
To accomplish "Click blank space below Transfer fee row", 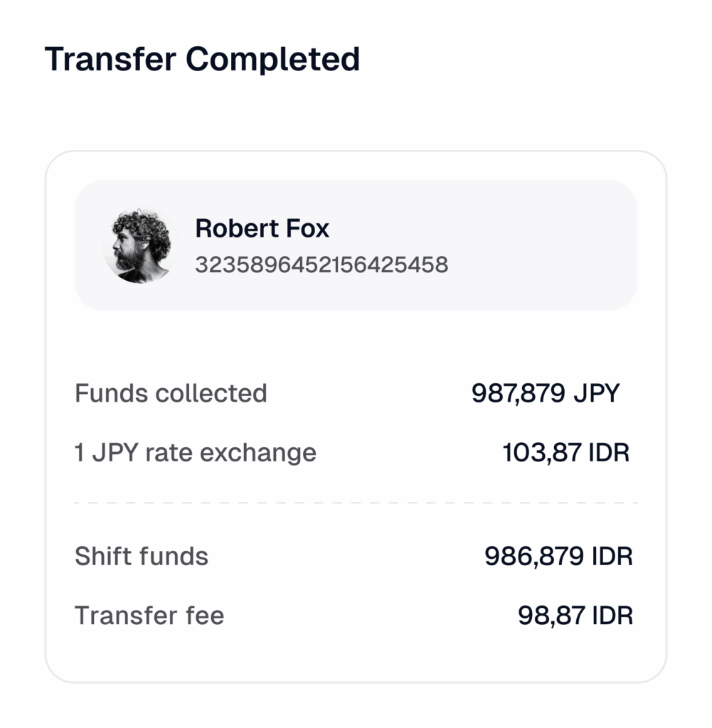I will point(356,654).
